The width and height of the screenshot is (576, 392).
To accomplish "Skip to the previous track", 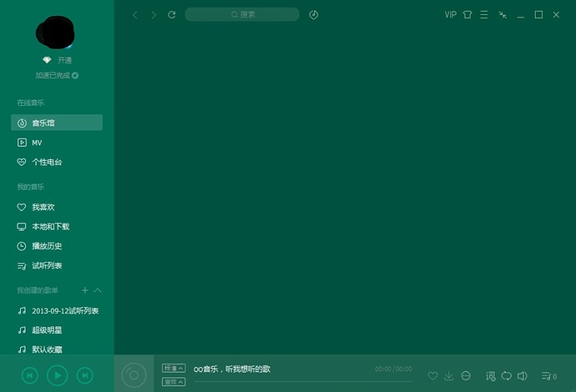I will point(30,375).
